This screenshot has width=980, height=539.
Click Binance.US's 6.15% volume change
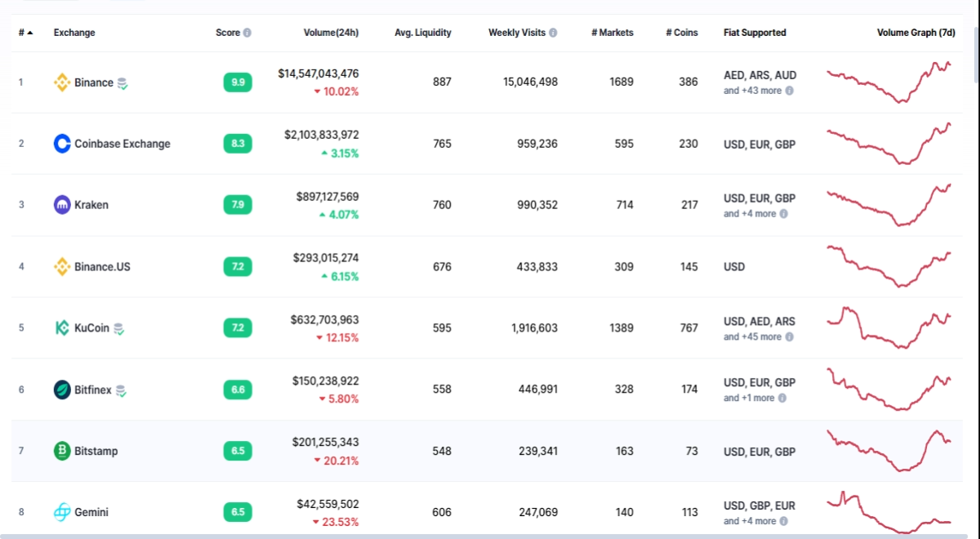click(340, 276)
